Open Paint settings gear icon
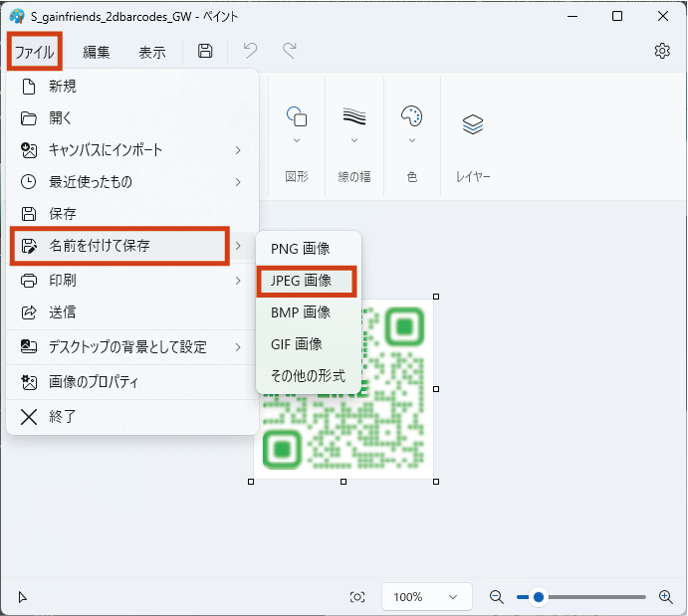 [662, 51]
